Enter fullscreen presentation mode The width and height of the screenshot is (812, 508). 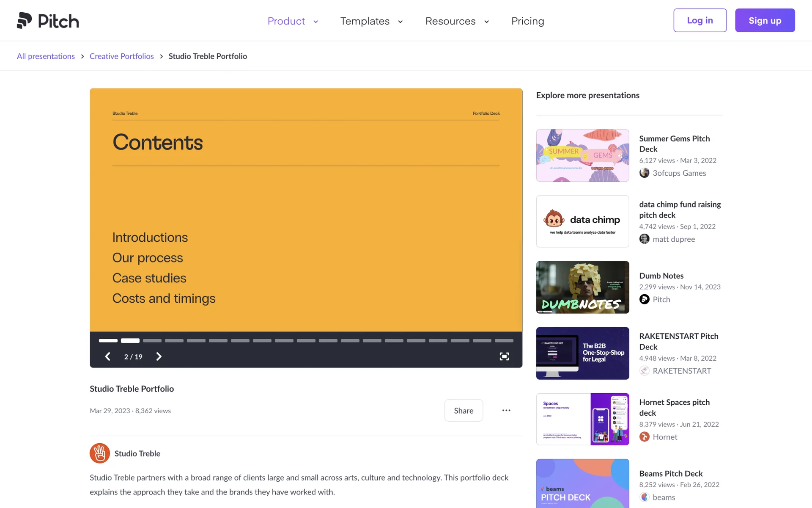click(504, 356)
